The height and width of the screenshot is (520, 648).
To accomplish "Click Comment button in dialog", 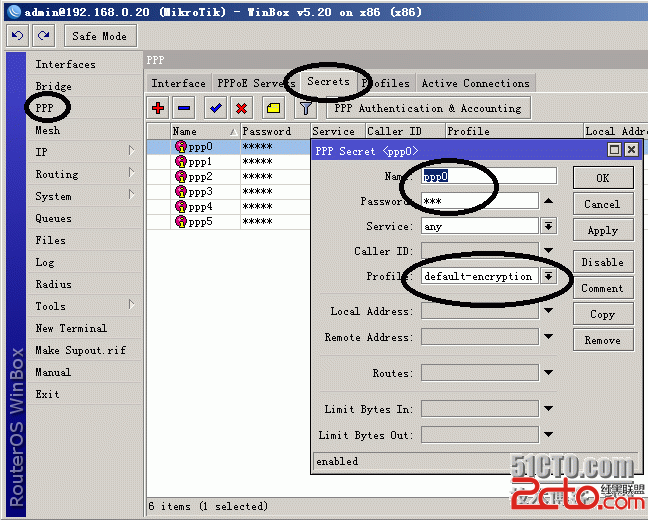I will click(x=603, y=288).
